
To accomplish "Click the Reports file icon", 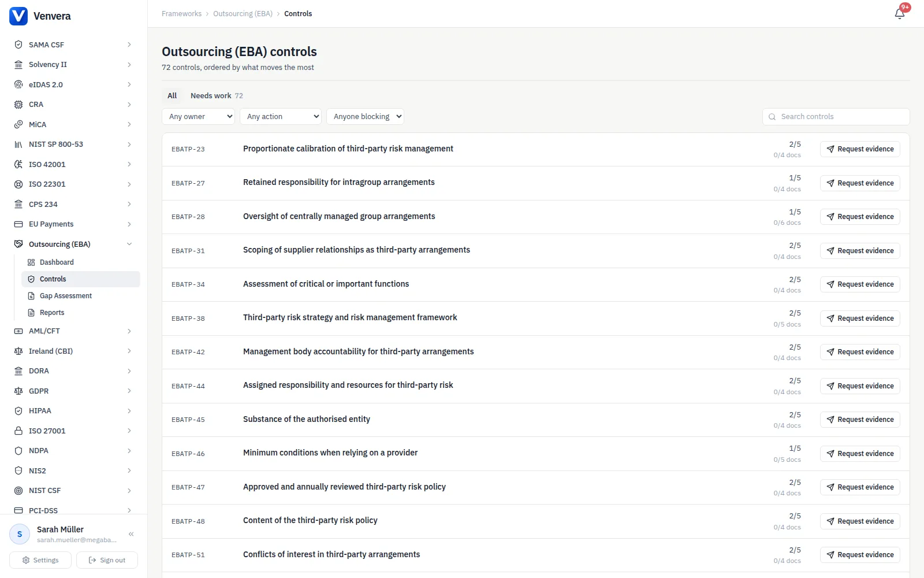I will coord(31,313).
